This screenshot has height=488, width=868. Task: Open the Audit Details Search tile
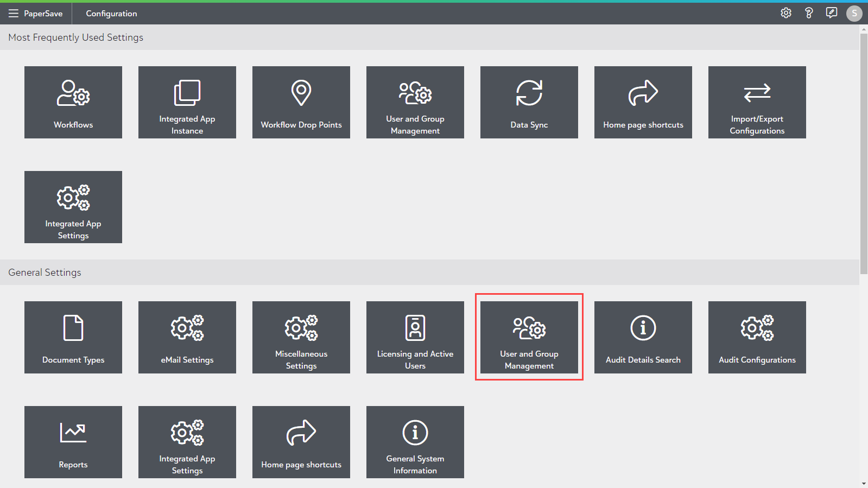643,337
